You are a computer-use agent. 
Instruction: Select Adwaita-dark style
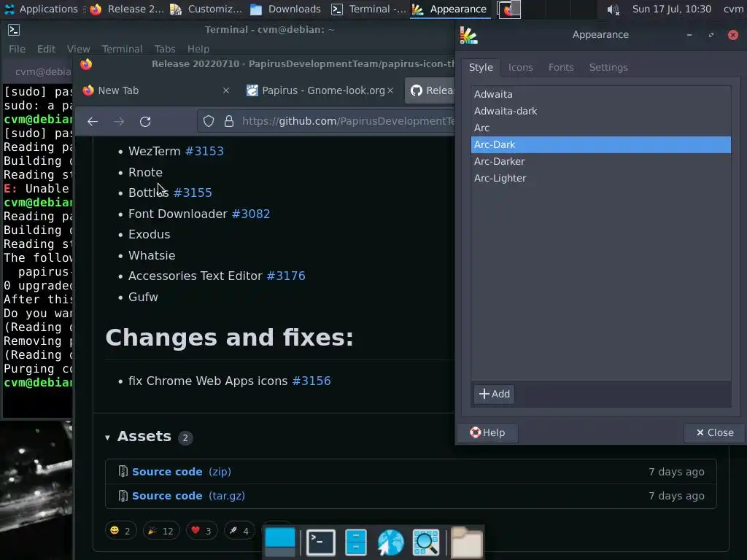tap(601, 111)
